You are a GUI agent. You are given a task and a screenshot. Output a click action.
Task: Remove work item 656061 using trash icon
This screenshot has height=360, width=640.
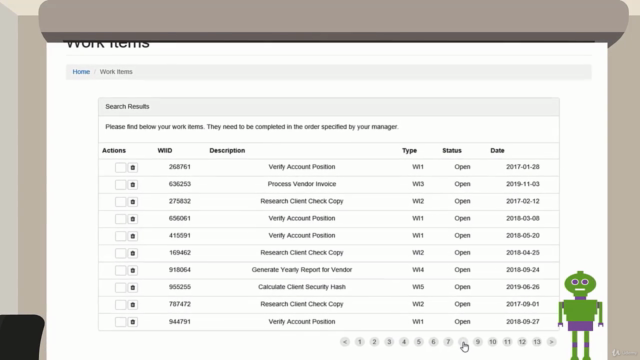[133, 219]
